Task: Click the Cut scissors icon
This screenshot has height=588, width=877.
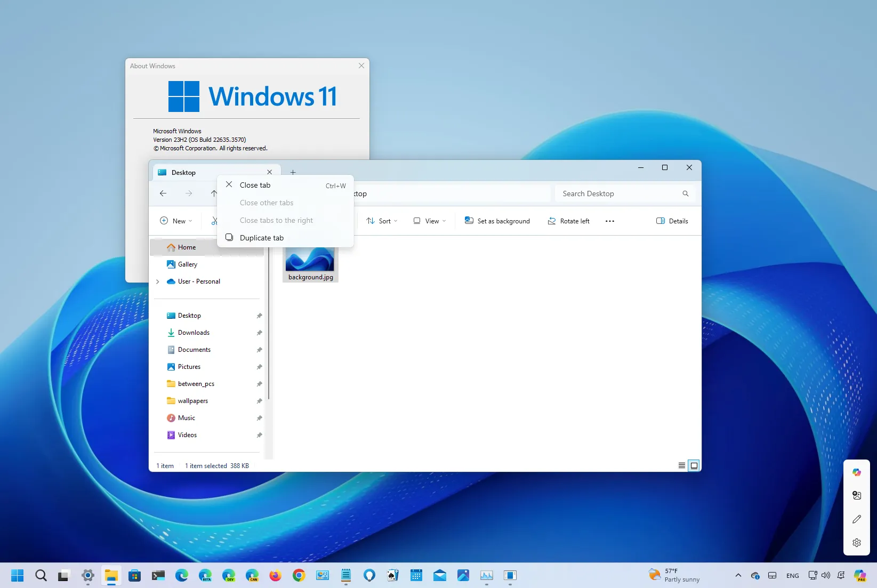Action: [214, 221]
